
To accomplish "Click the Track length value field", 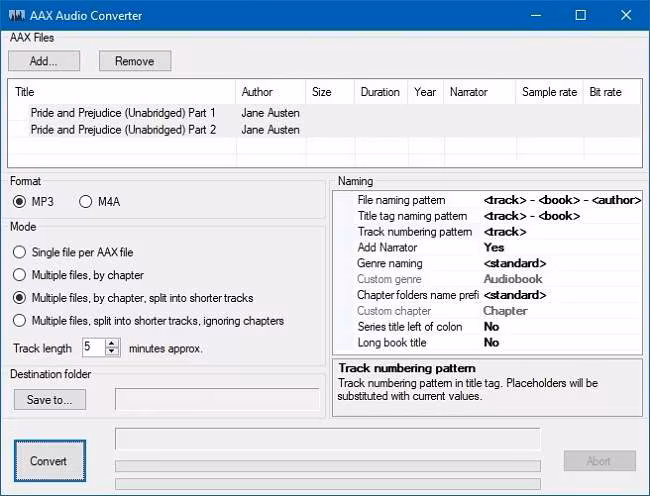I will coord(94,347).
